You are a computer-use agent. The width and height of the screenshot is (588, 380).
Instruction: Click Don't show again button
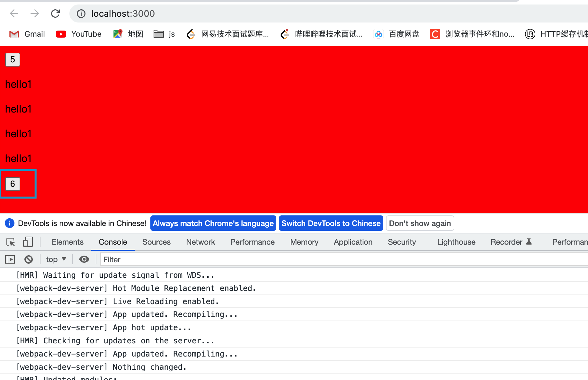pyautogui.click(x=420, y=223)
